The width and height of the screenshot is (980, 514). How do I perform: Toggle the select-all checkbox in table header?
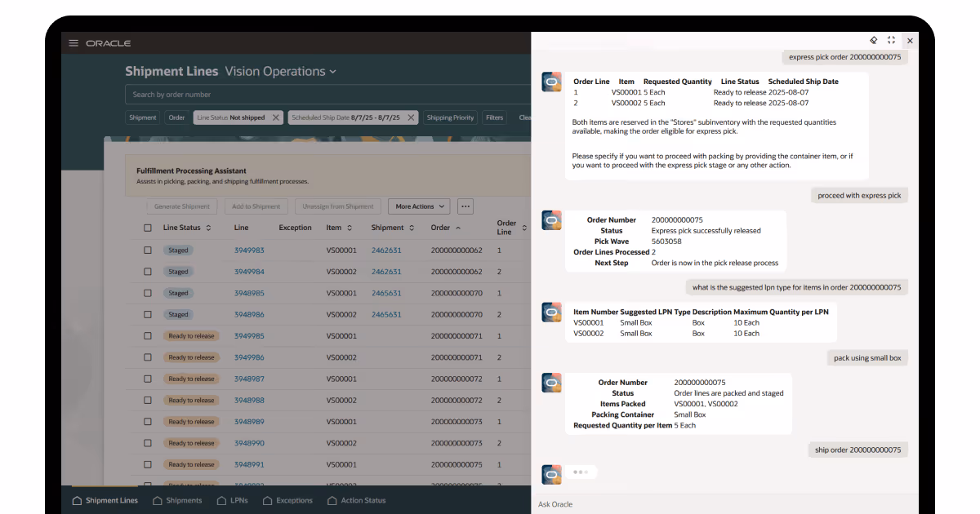tap(148, 228)
